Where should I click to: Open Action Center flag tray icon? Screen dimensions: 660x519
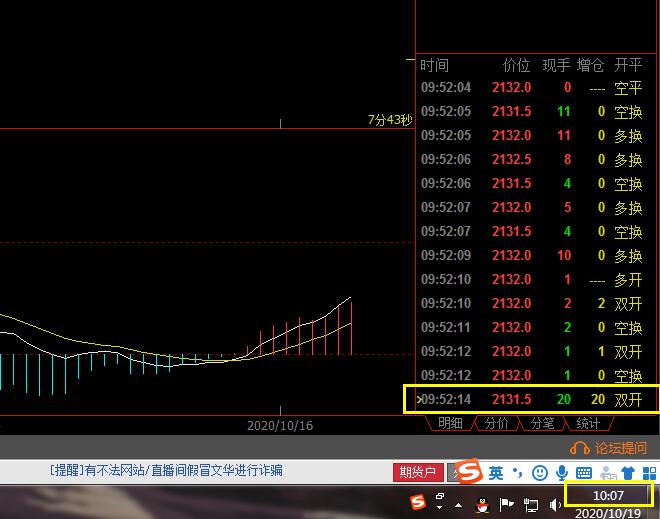[506, 504]
